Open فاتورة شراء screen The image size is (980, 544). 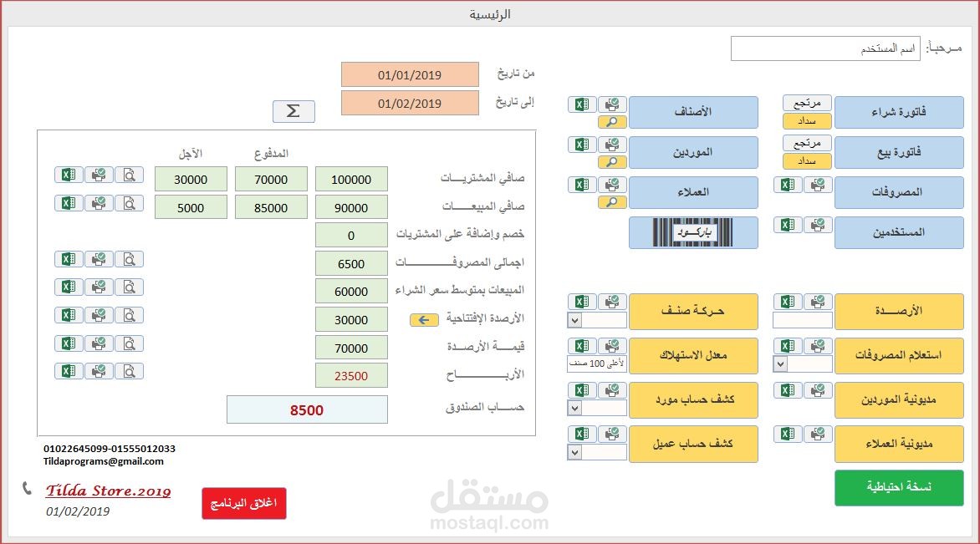(899, 113)
